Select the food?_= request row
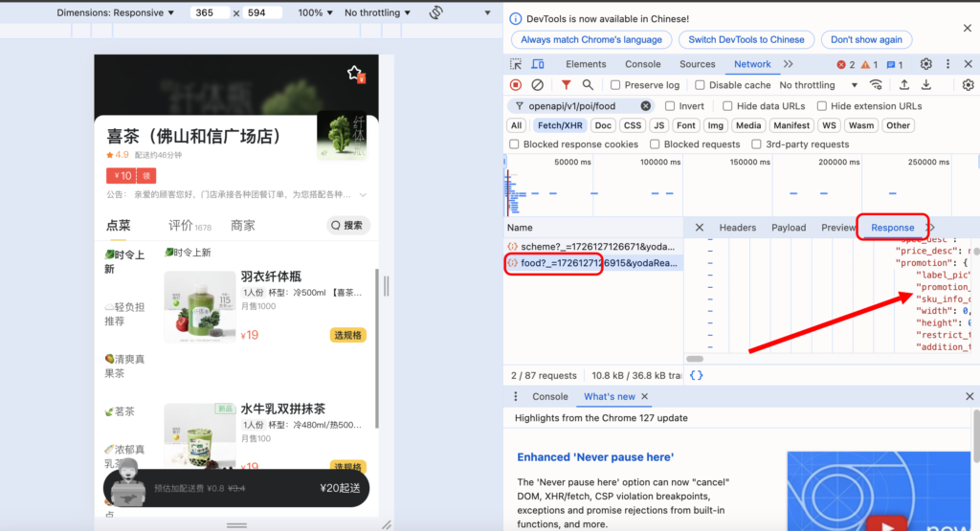 point(592,263)
